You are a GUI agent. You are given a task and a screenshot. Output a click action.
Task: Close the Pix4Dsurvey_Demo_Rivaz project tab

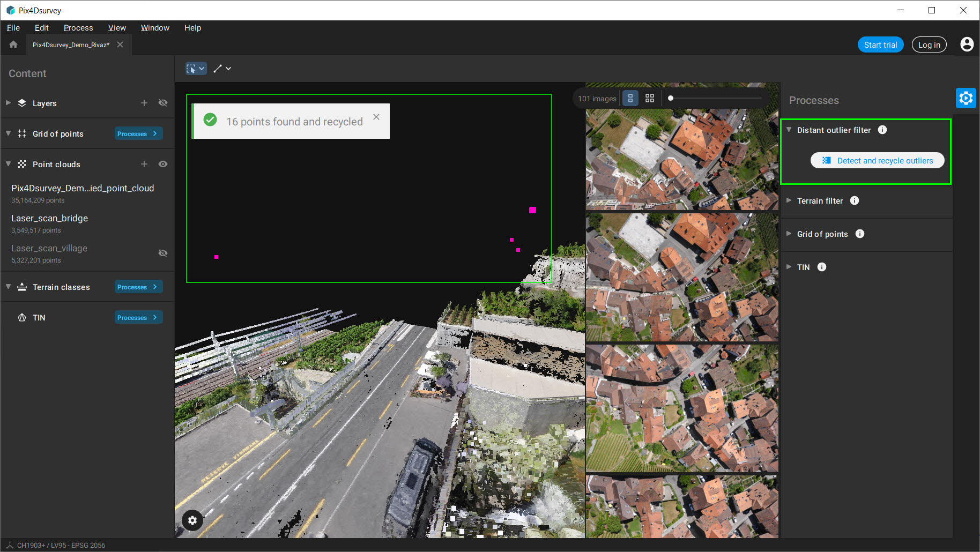tap(120, 44)
